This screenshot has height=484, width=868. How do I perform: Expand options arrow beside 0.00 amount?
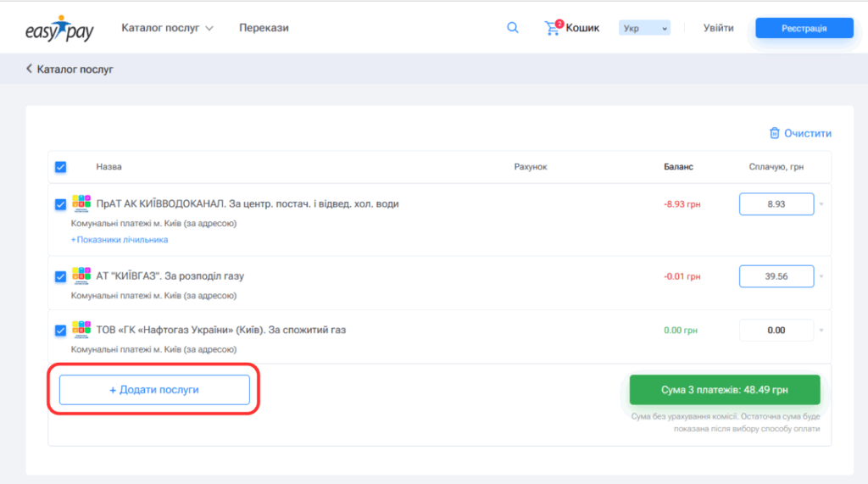[821, 330]
